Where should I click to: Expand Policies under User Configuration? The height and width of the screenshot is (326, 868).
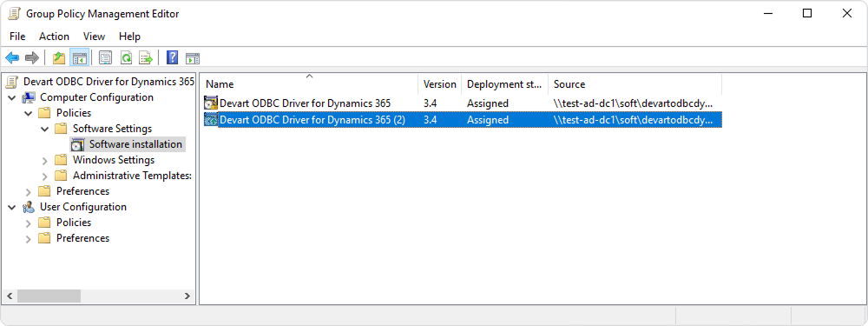tap(29, 223)
